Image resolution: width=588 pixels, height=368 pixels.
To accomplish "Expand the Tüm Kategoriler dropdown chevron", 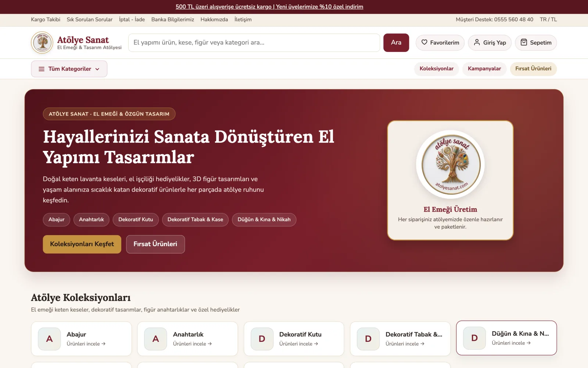I will [x=97, y=69].
